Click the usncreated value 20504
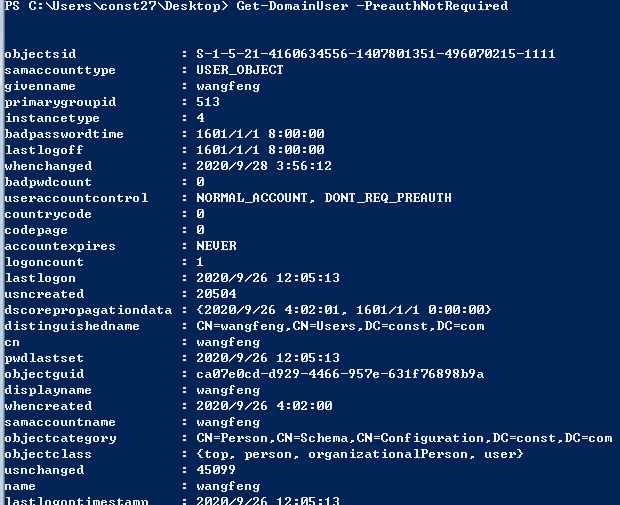The height and width of the screenshot is (505, 620). (216, 294)
